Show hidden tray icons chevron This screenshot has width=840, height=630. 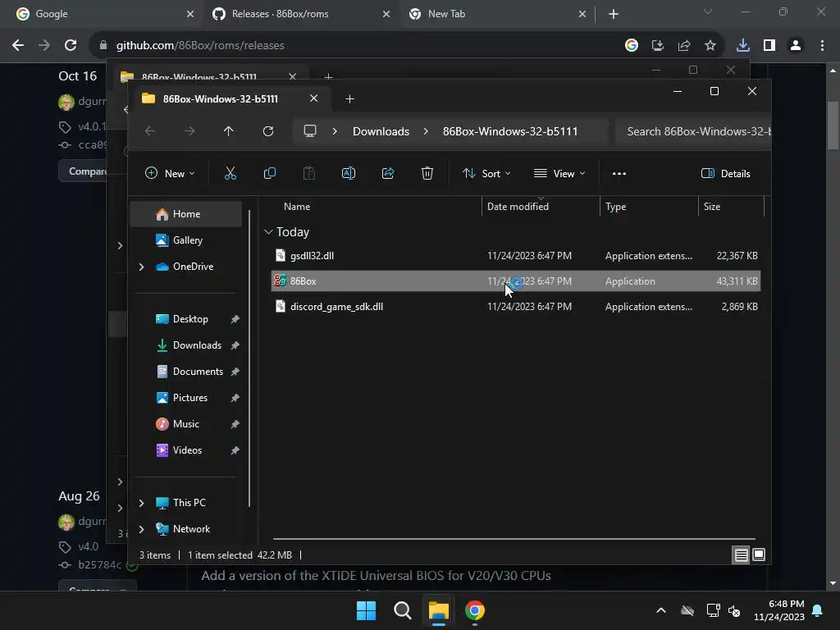tap(661, 610)
